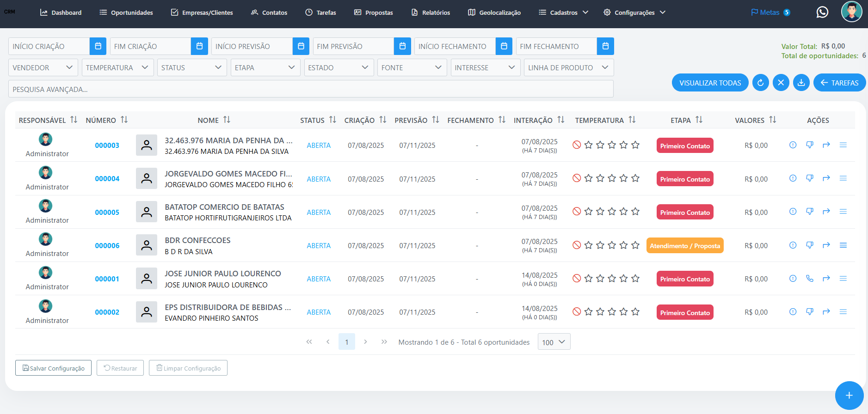Open hamburger actions for BDR Confeccoes row
This screenshot has width=868, height=414.
pyautogui.click(x=843, y=245)
